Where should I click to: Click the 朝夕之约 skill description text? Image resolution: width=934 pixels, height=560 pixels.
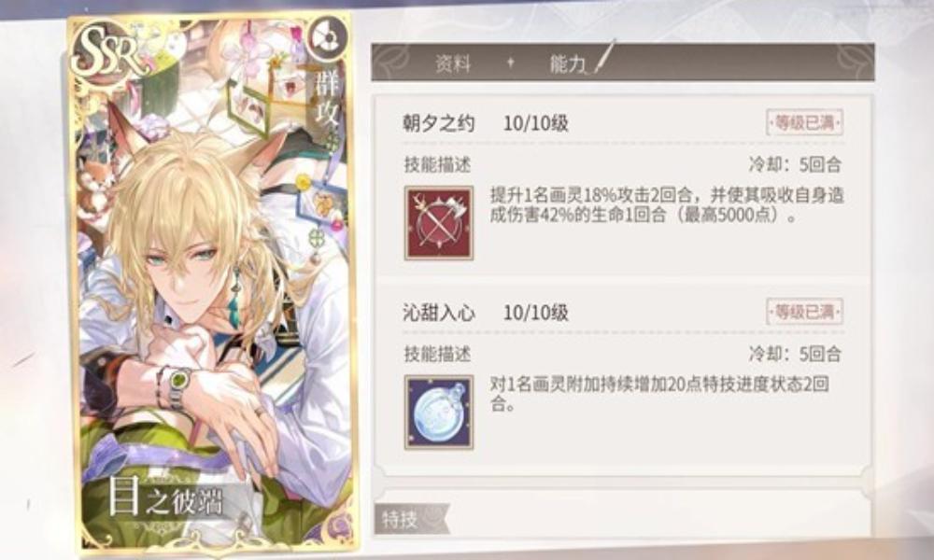(x=667, y=204)
